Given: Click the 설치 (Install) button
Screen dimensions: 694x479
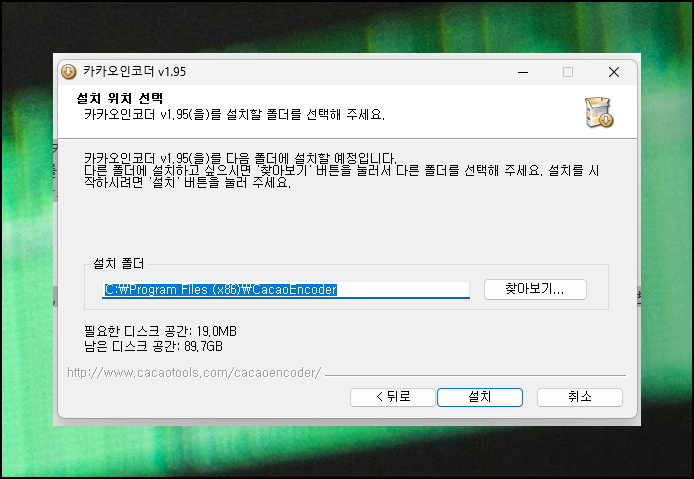Looking at the screenshot, I should tap(480, 397).
